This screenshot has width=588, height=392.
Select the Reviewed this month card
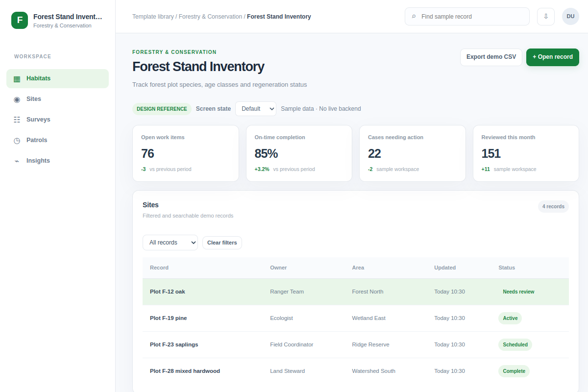(526, 153)
